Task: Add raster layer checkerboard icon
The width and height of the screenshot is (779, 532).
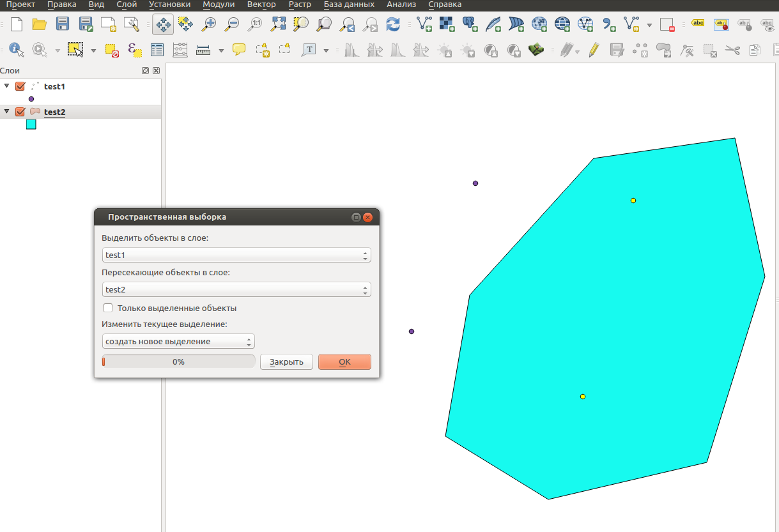Action: pyautogui.click(x=447, y=25)
